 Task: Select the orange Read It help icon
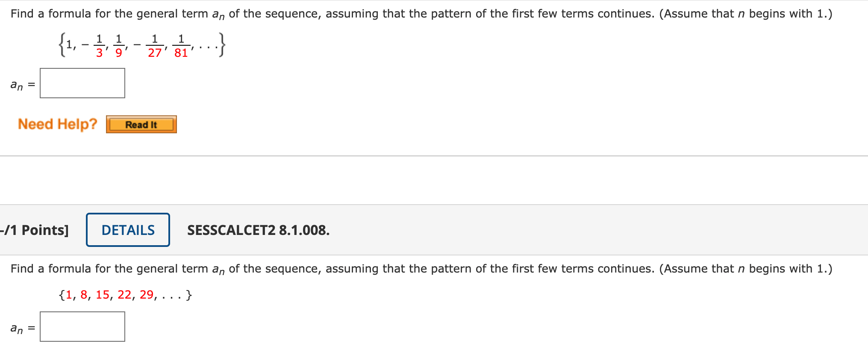[141, 124]
